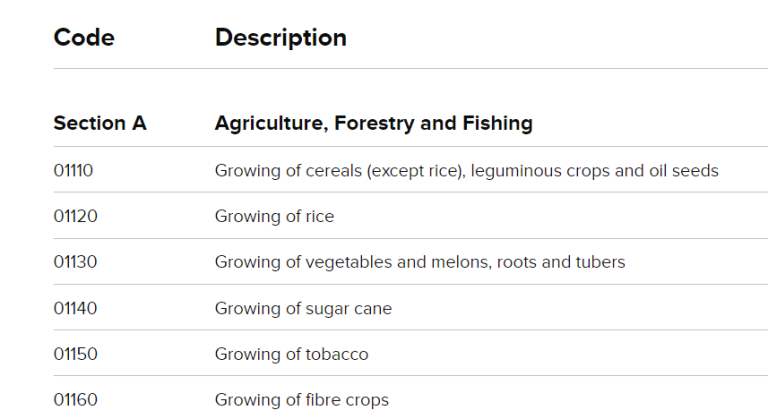This screenshot has width=768, height=419.
Task: Click the Agriculture, Forestry and Fishing heading
Action: [x=373, y=124]
